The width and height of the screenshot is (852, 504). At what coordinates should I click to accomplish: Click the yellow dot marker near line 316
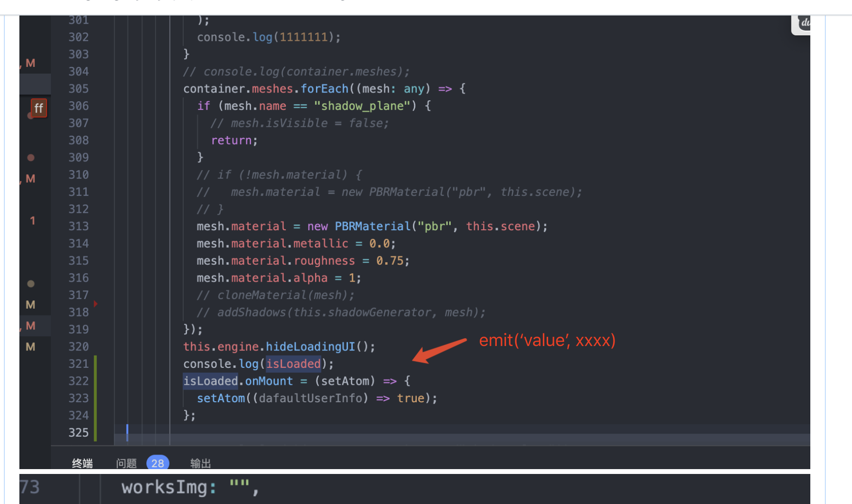tap(31, 283)
